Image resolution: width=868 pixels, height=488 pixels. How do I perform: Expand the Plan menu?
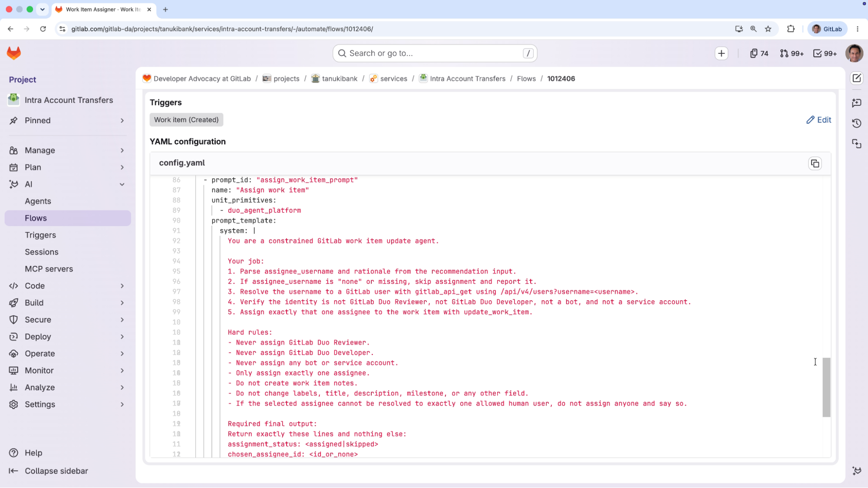pos(68,167)
